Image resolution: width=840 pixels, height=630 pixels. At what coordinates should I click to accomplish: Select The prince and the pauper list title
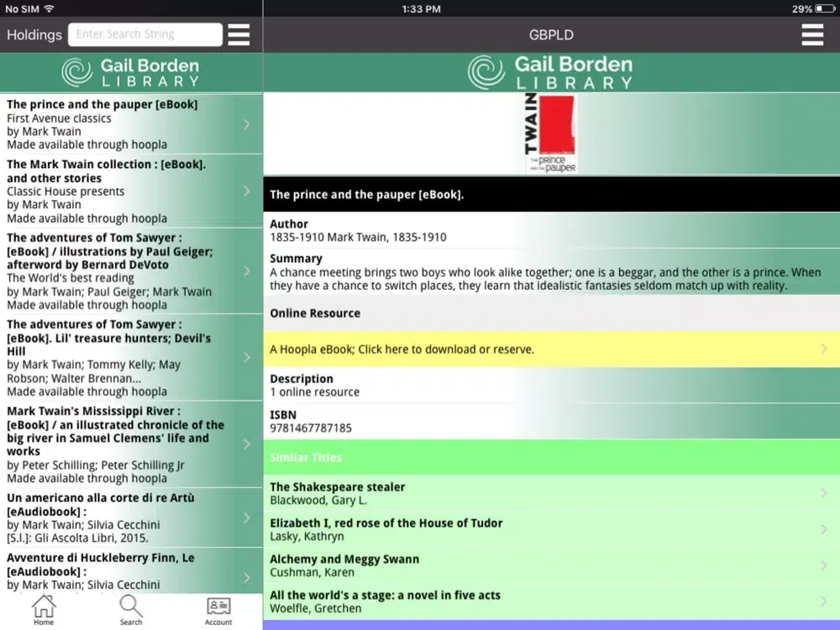[x=102, y=104]
